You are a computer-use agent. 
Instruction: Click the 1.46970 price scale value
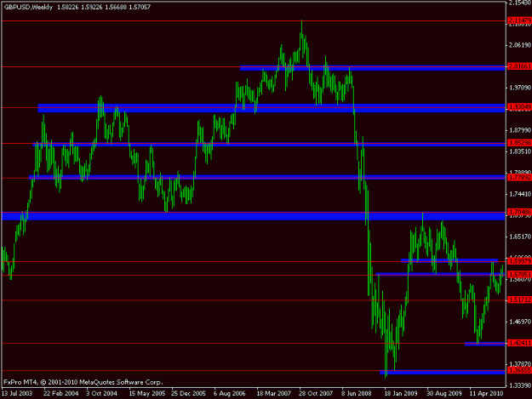[520, 321]
